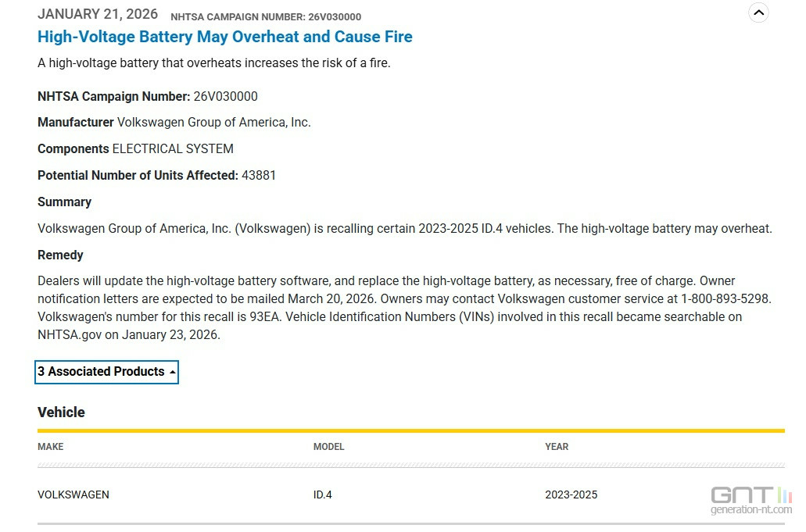Click the Vehicle section heading

(x=61, y=412)
